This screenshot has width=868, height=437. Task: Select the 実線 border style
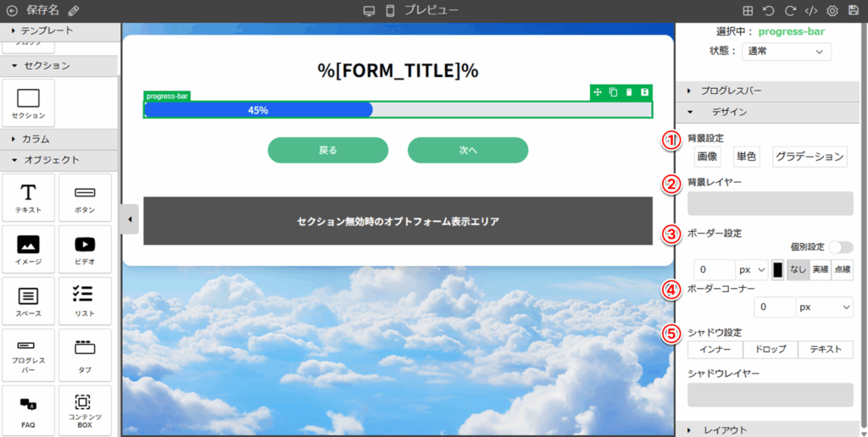tap(820, 269)
